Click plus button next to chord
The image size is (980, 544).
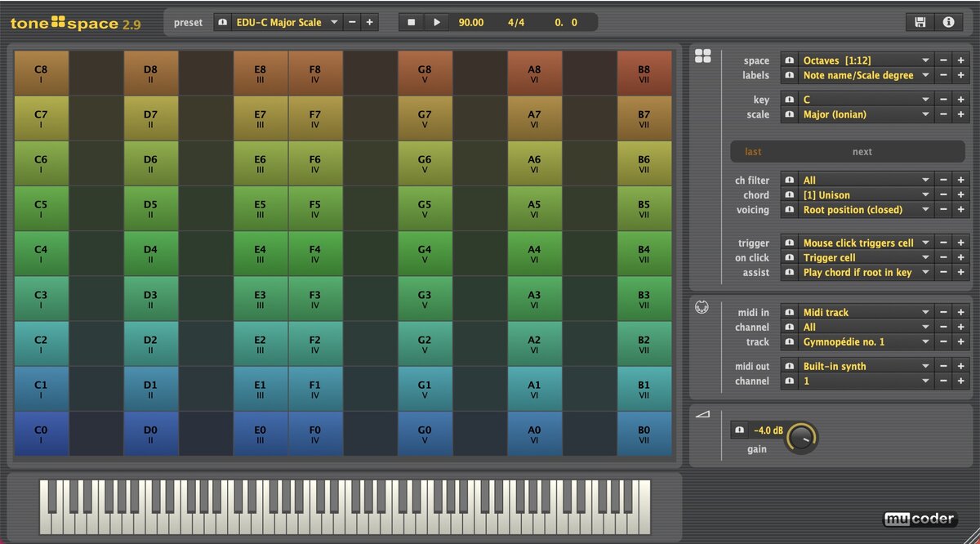961,195
